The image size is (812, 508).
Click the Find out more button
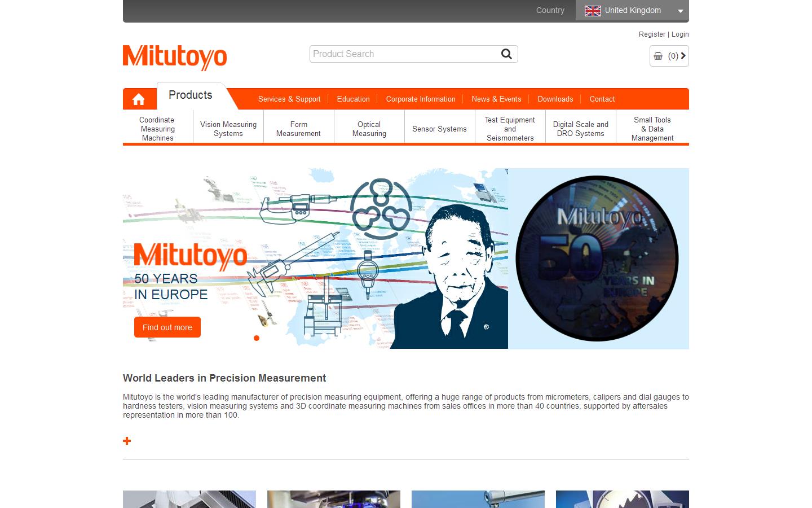tap(167, 327)
